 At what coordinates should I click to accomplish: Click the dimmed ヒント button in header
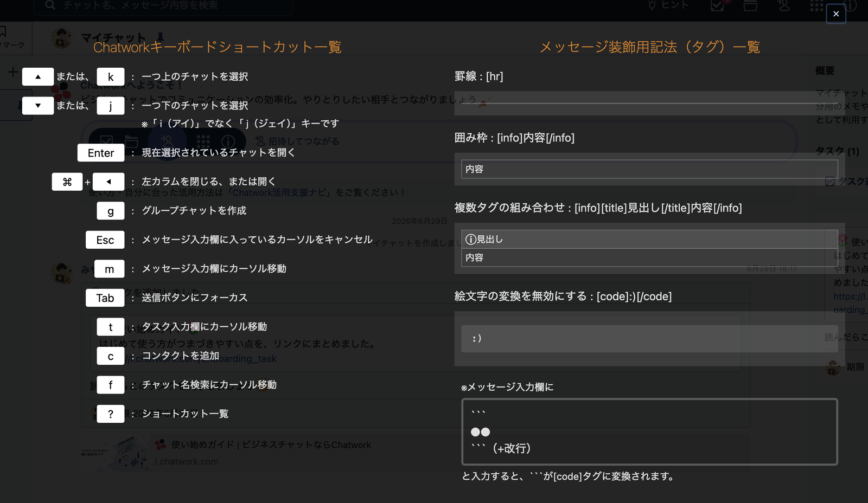(x=668, y=5)
